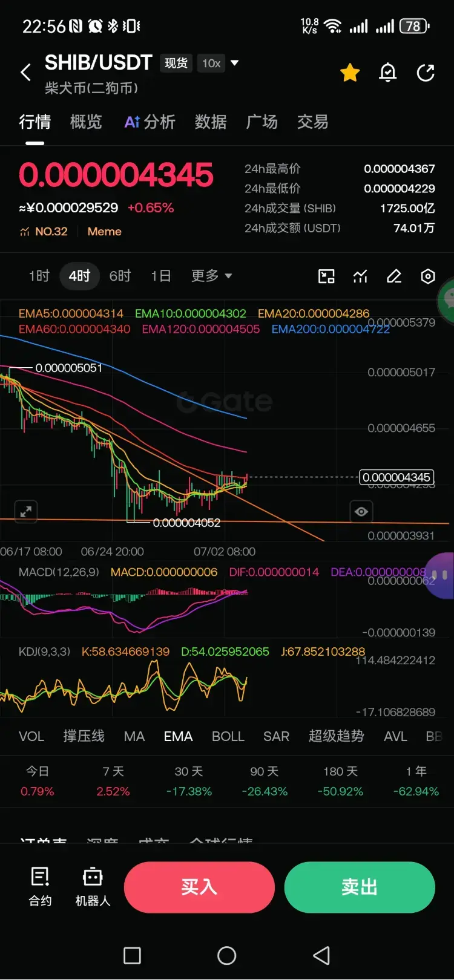Tap the 现货 spot badge
This screenshot has height=980, width=454.
pos(176,63)
